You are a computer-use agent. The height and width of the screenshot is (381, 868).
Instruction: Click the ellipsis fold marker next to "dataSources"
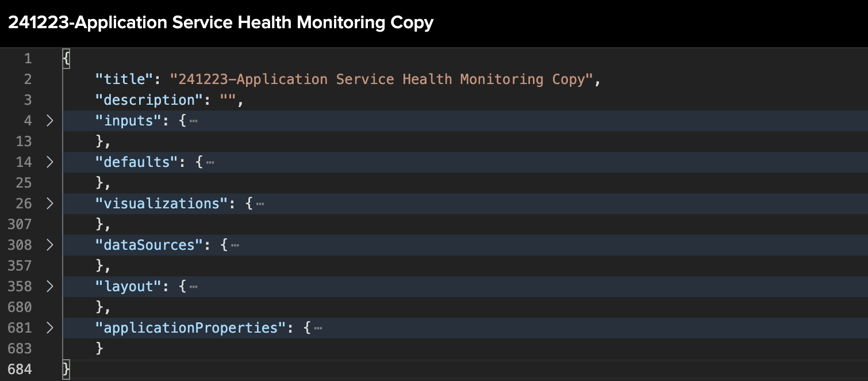[235, 245]
